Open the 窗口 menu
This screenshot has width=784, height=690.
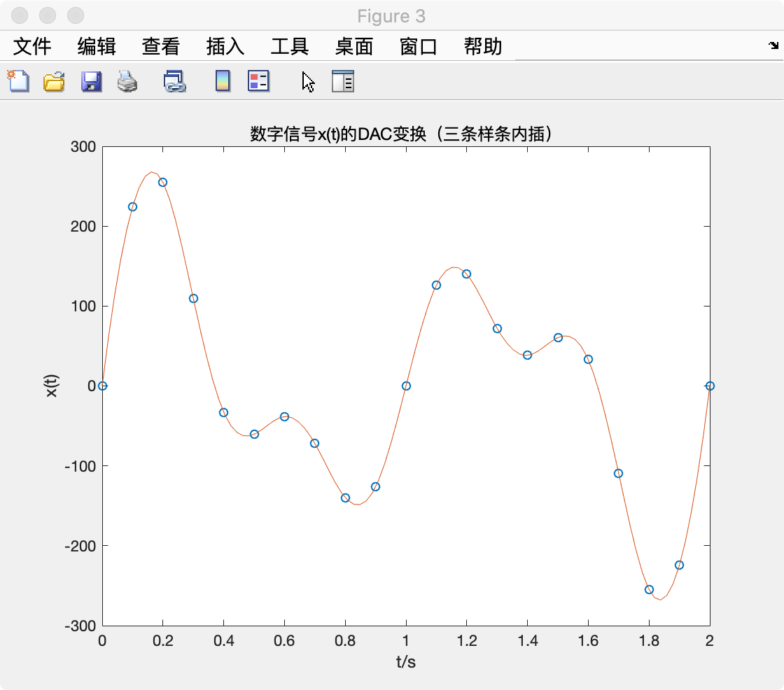coord(419,46)
